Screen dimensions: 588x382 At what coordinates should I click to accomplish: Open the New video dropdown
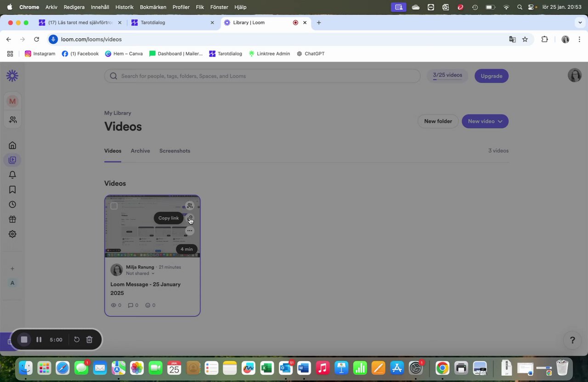pyautogui.click(x=485, y=121)
